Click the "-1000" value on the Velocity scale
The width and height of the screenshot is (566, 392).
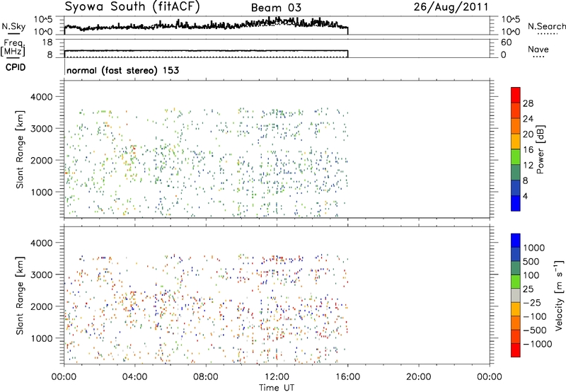(538, 344)
